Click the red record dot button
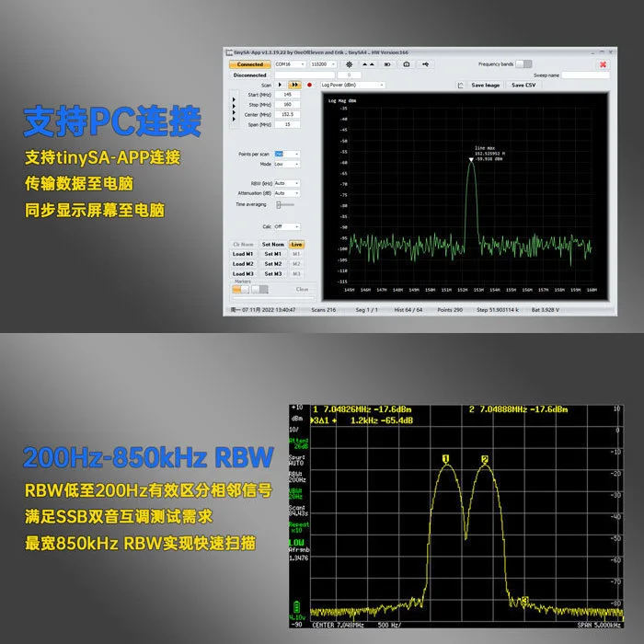 pos(310,85)
